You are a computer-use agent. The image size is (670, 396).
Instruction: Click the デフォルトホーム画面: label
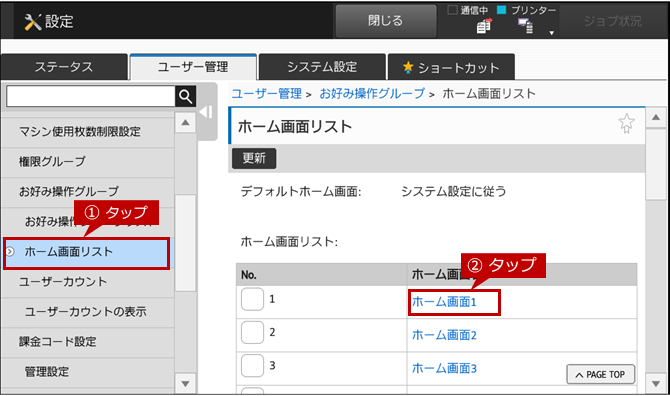click(301, 191)
